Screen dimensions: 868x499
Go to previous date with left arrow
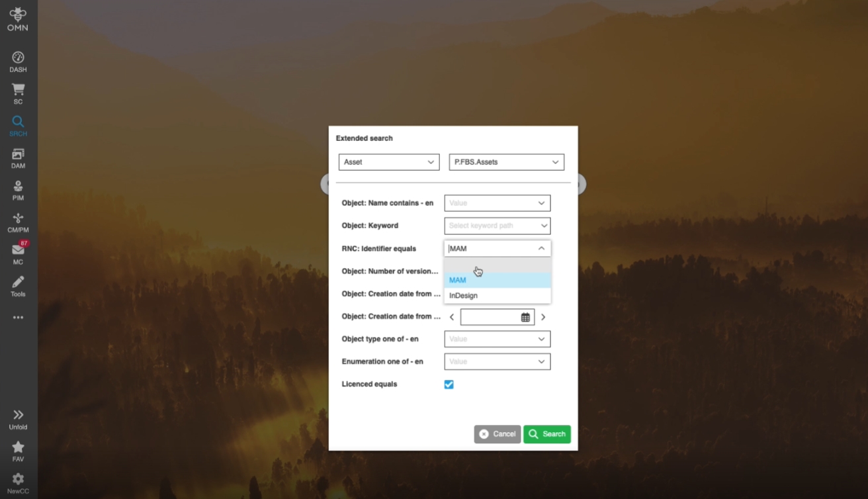click(x=452, y=318)
